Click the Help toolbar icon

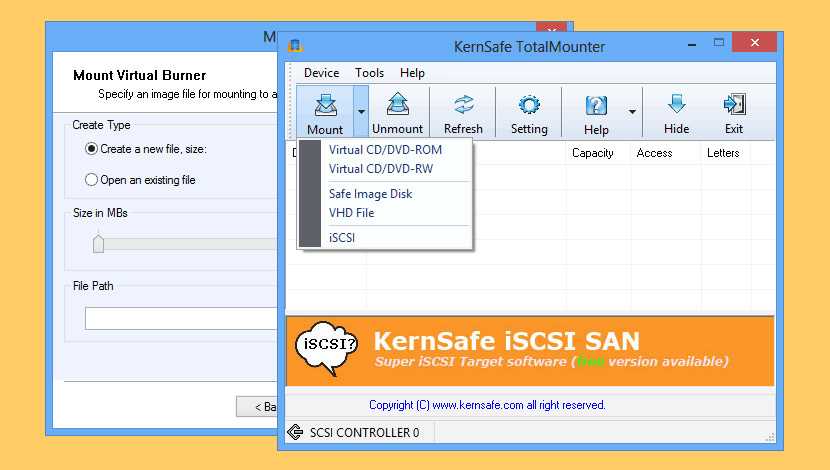coord(596,106)
